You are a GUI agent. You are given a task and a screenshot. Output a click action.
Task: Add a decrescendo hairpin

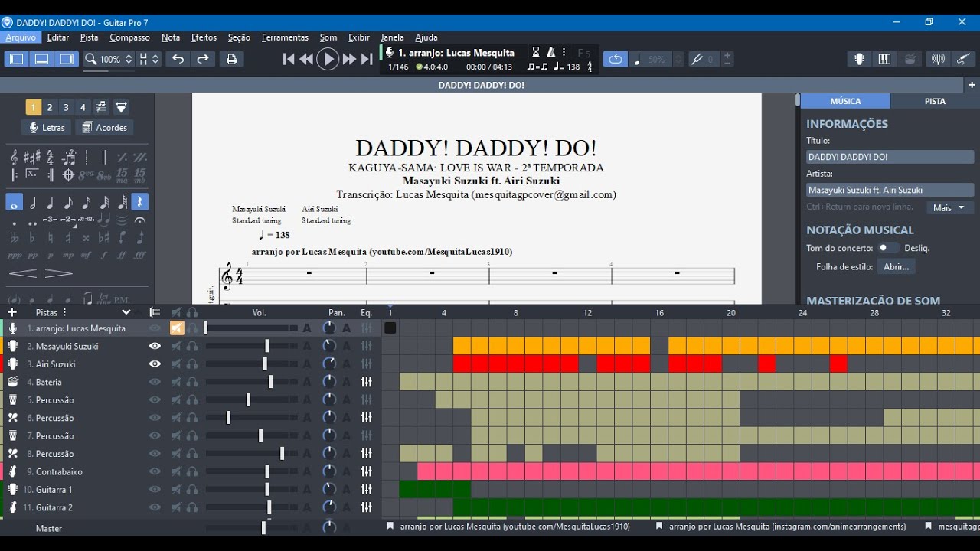pos(59,273)
